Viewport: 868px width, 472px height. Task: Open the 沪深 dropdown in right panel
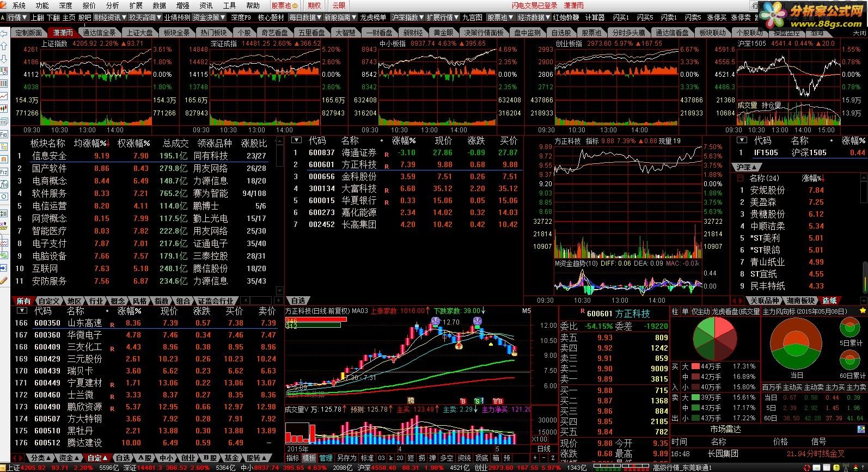point(746,167)
